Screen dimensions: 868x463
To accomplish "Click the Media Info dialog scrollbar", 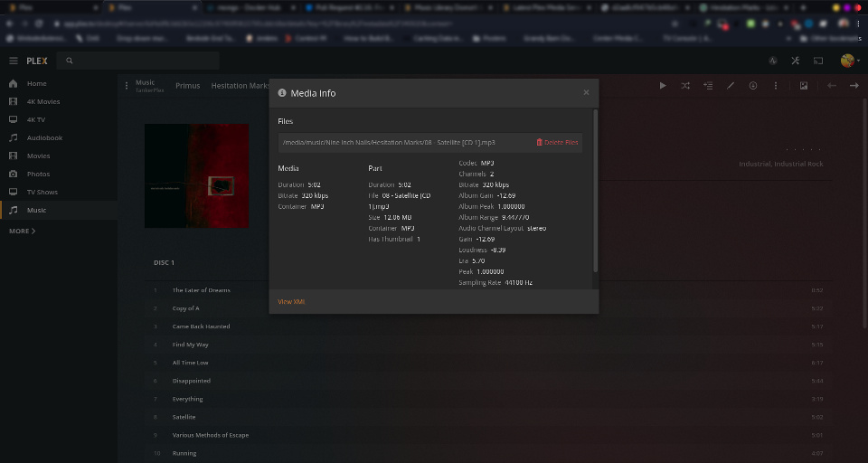I will (596, 191).
